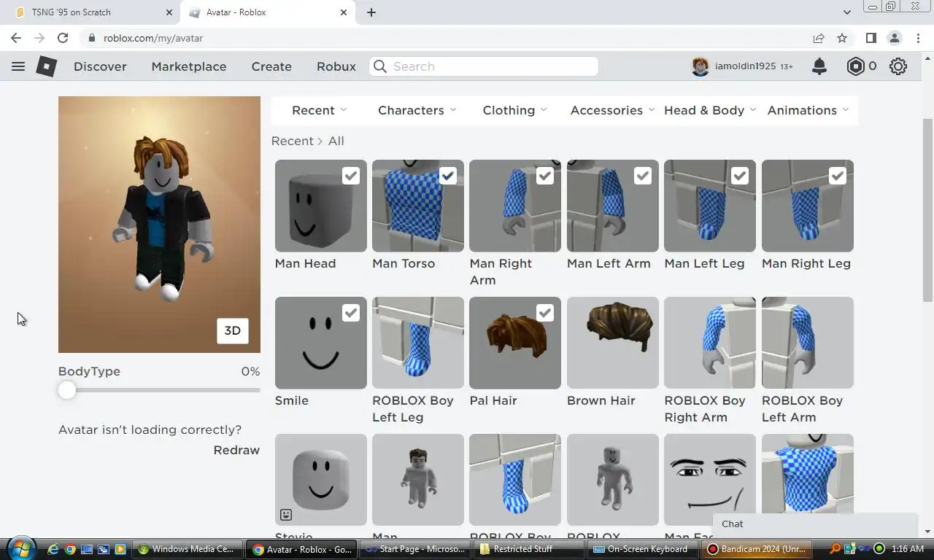Expand the Accessories dropdown

612,110
